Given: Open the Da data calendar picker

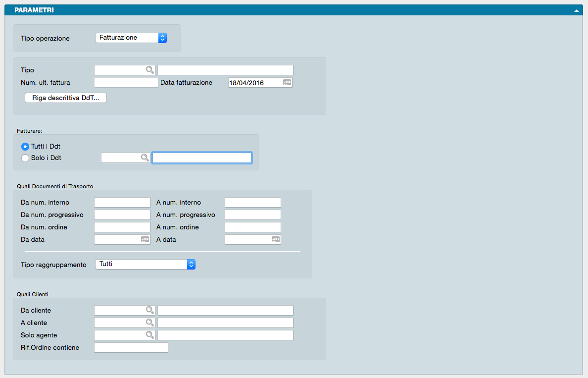Looking at the screenshot, I should (x=145, y=240).
